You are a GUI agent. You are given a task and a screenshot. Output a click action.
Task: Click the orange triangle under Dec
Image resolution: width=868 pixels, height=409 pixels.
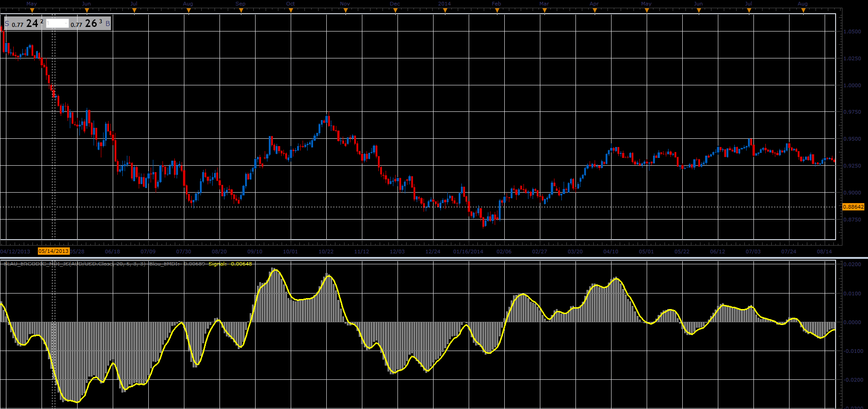(395, 10)
